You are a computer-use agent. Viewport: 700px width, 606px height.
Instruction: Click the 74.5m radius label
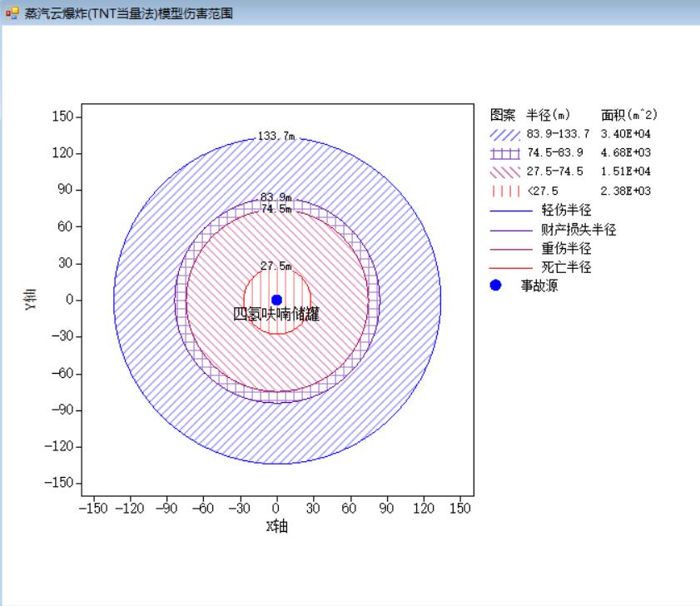click(276, 209)
